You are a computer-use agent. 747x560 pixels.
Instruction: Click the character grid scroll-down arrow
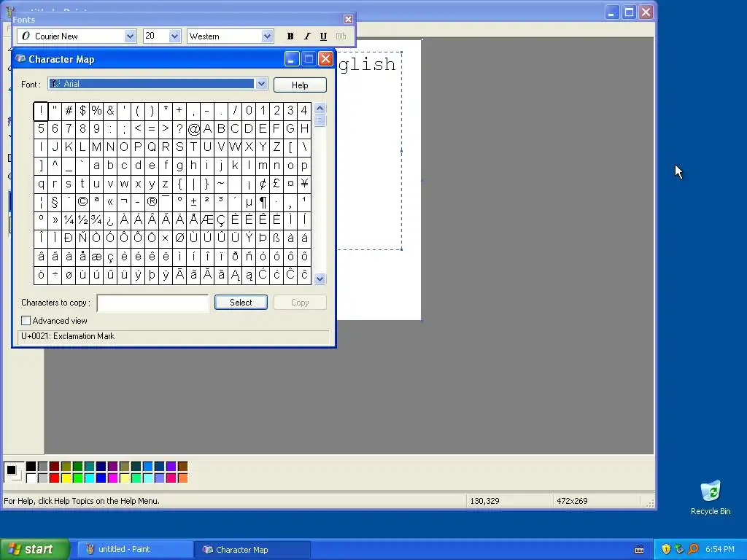(x=320, y=279)
